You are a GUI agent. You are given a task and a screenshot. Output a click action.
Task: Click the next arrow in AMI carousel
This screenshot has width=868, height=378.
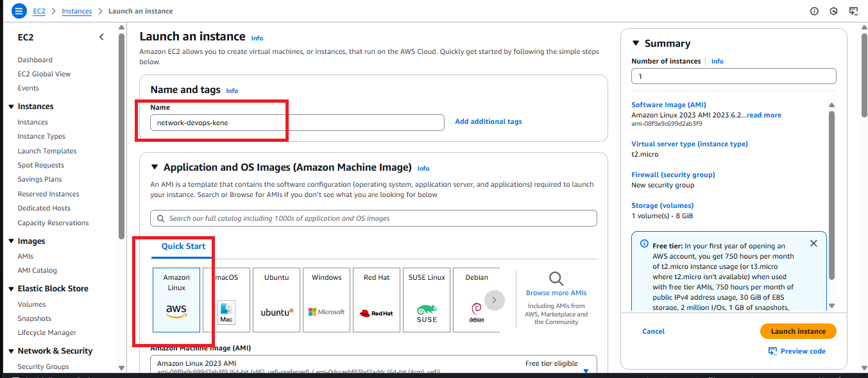pyautogui.click(x=495, y=300)
